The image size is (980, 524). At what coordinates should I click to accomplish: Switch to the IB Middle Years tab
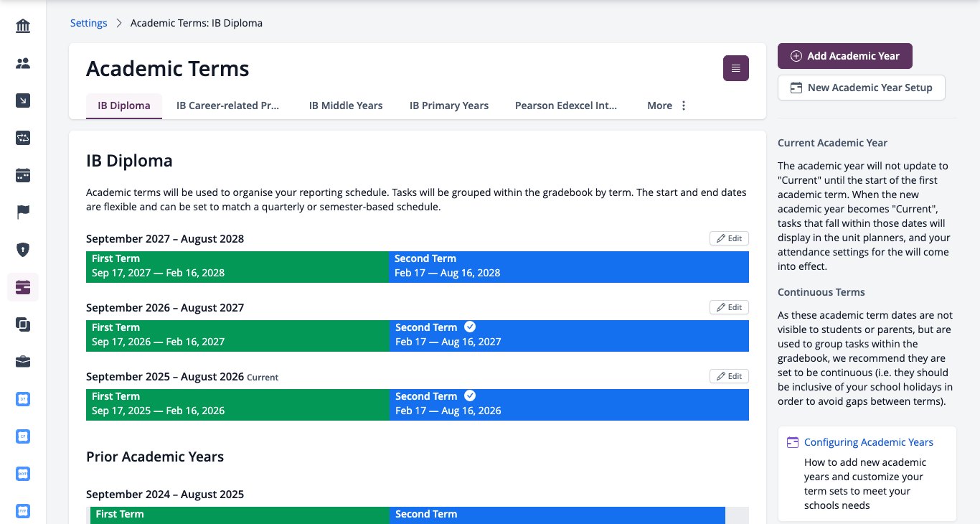coord(346,106)
